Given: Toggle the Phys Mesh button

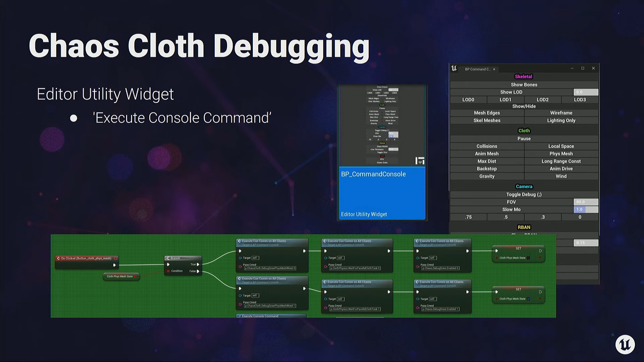Looking at the screenshot, I should (x=561, y=153).
